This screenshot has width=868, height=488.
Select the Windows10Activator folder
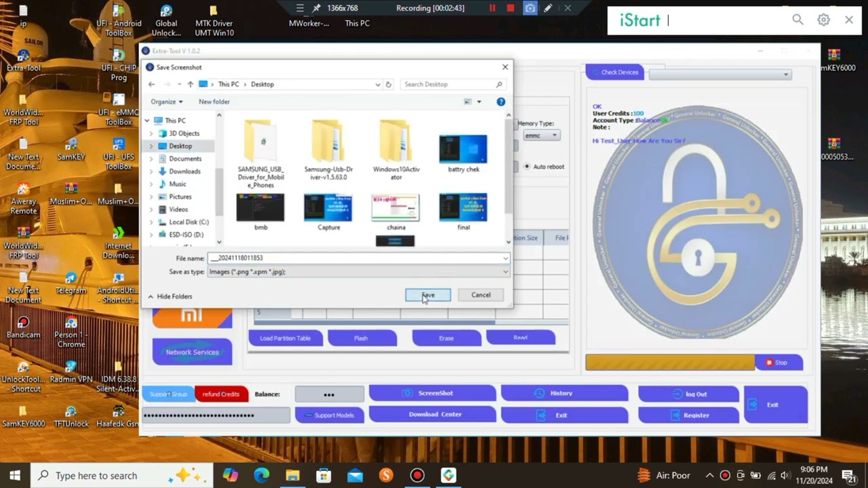pyautogui.click(x=396, y=150)
